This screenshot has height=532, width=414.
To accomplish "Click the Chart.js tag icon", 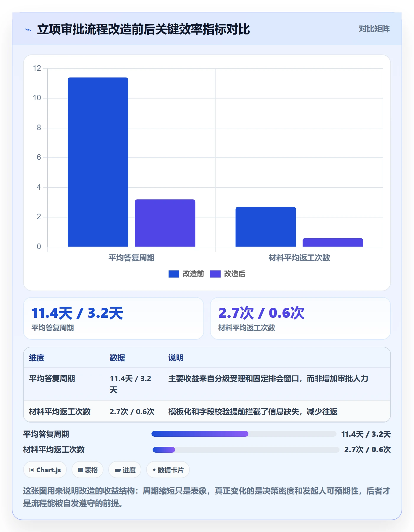I will (32, 470).
